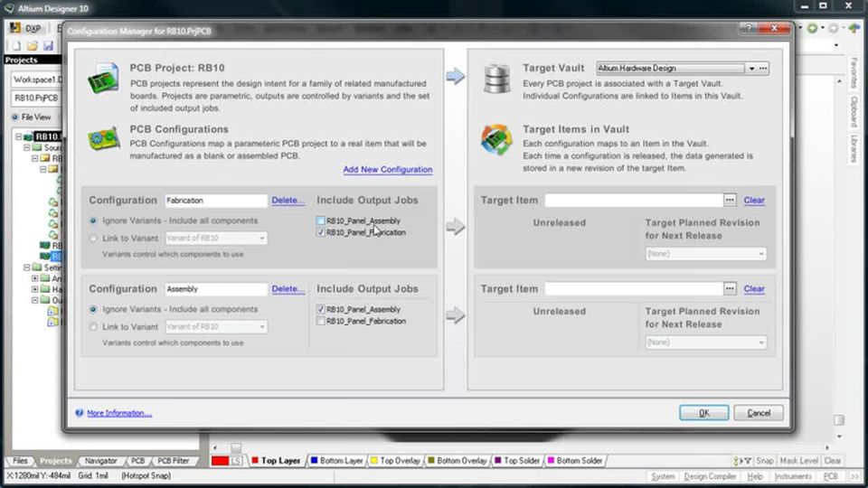
Task: Open the More Information link
Action: point(119,413)
